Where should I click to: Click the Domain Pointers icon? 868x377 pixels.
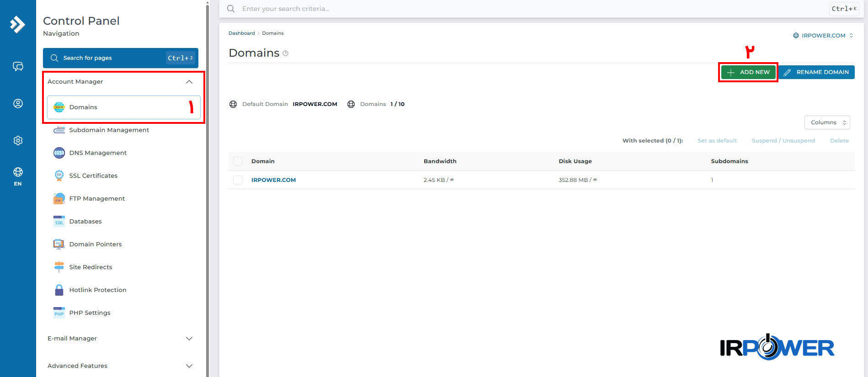coord(59,244)
